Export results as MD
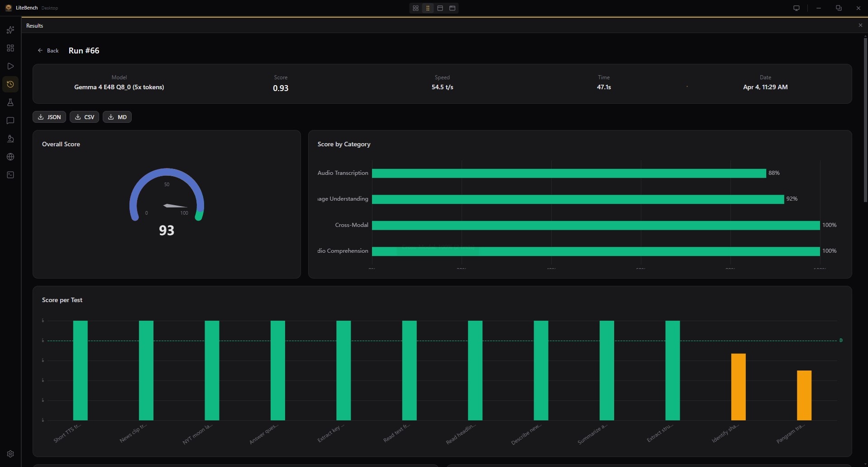 click(x=117, y=117)
